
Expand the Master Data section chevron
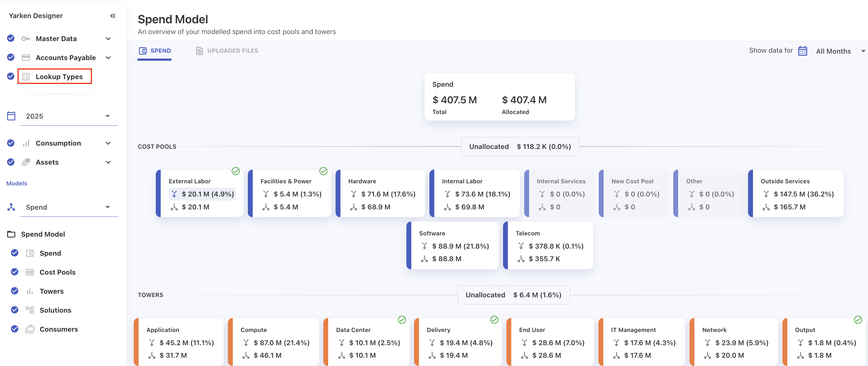pyautogui.click(x=108, y=39)
